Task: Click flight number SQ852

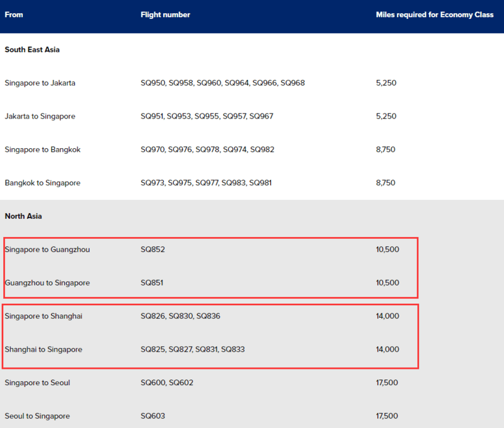Action: 152,250
